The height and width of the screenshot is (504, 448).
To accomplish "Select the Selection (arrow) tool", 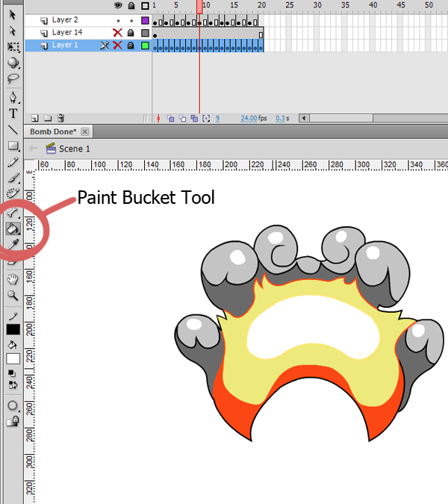I will 13,15.
